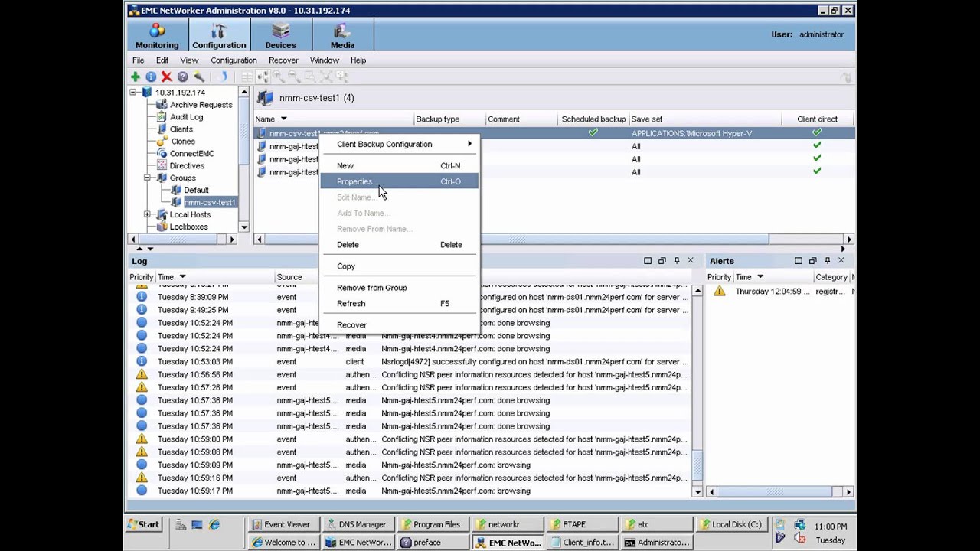Open the Windows Start button
980x551 pixels.
pyautogui.click(x=143, y=525)
